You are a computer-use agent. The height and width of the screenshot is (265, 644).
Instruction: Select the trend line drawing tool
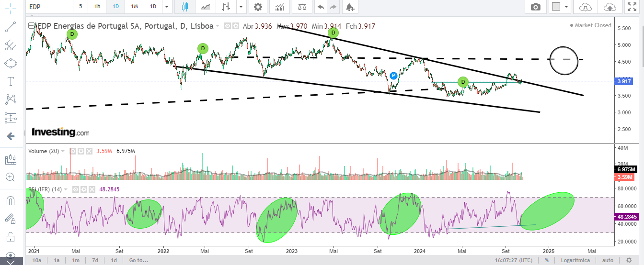(10, 27)
